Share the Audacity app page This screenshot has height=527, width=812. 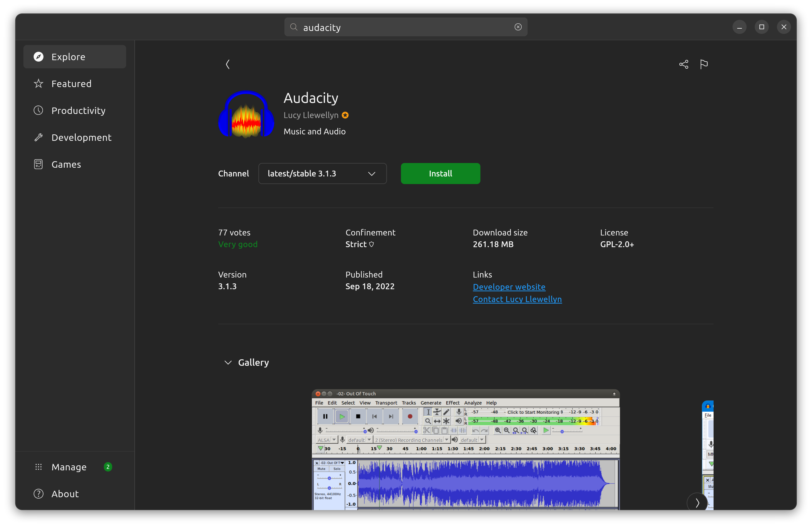(683, 64)
